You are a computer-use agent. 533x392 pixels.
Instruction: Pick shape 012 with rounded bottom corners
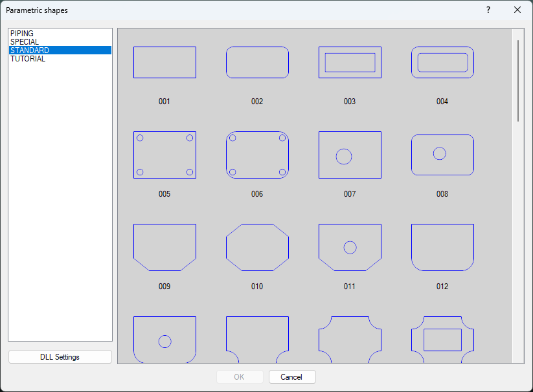click(x=442, y=246)
